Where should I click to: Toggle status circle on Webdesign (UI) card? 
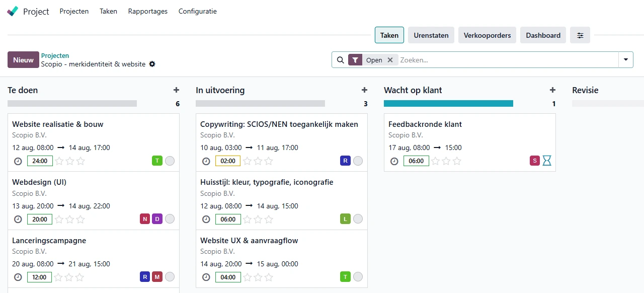pyautogui.click(x=170, y=219)
